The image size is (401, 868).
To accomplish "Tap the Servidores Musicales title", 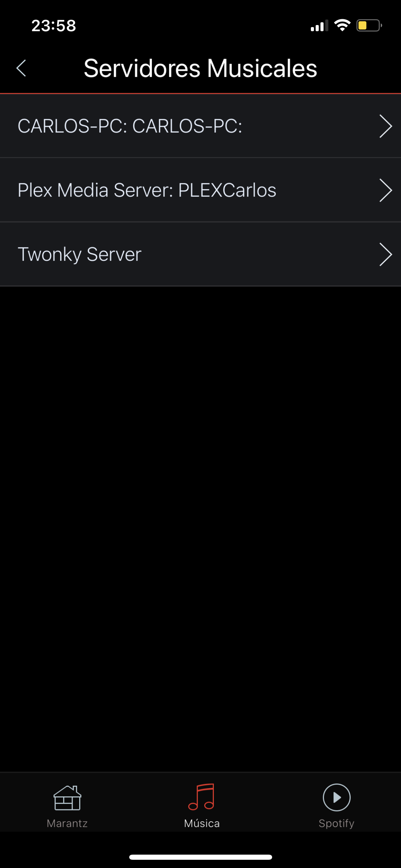I will [x=200, y=68].
